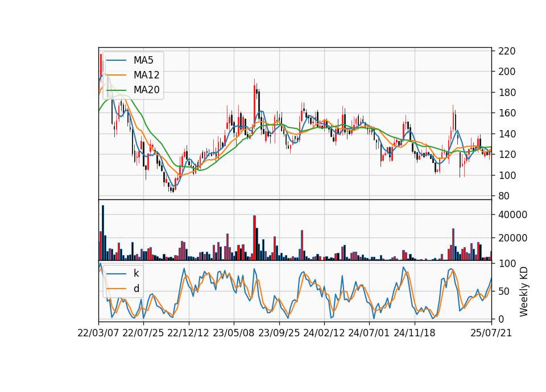
Task: Select the 24/02/12 date label
Action: 324,333
